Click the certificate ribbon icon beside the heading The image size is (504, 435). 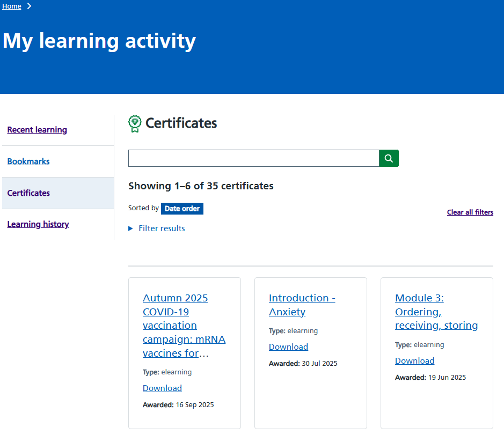pyautogui.click(x=134, y=123)
